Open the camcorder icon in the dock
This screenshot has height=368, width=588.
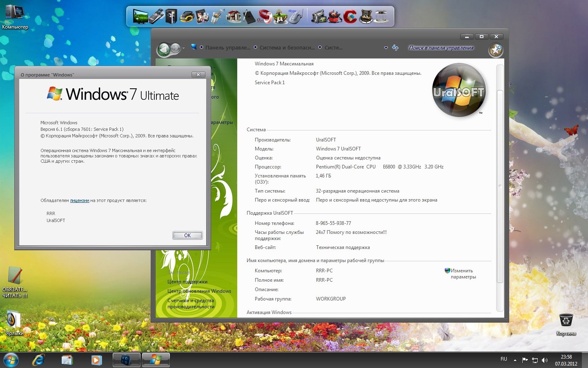point(318,17)
